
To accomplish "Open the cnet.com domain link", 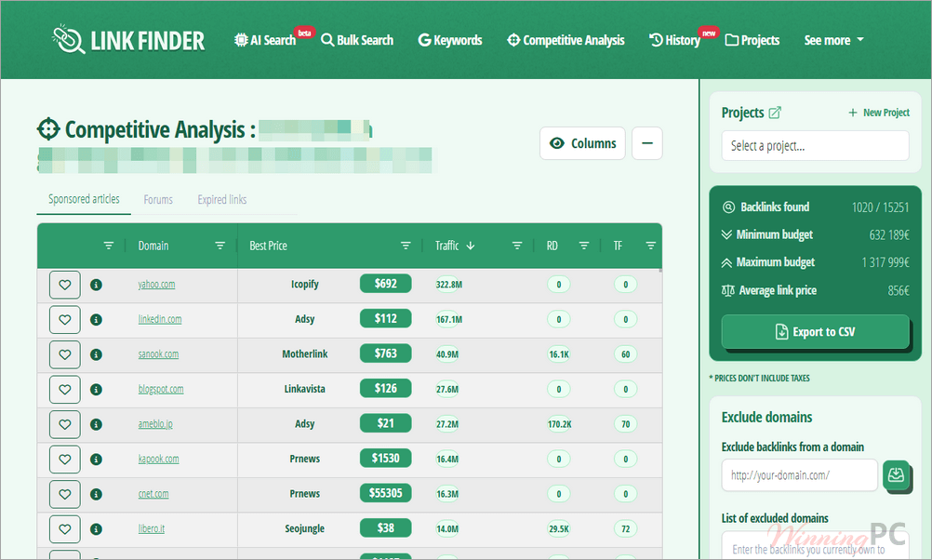I will pos(153,494).
